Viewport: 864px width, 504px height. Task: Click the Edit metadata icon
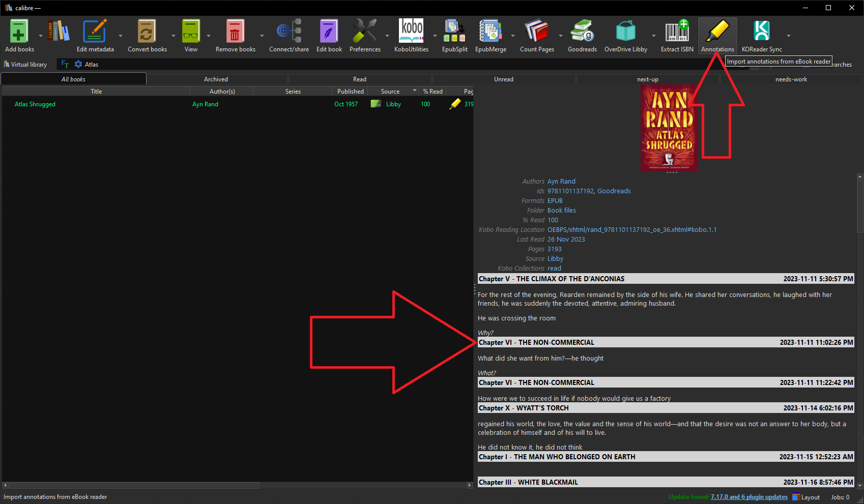(x=95, y=32)
